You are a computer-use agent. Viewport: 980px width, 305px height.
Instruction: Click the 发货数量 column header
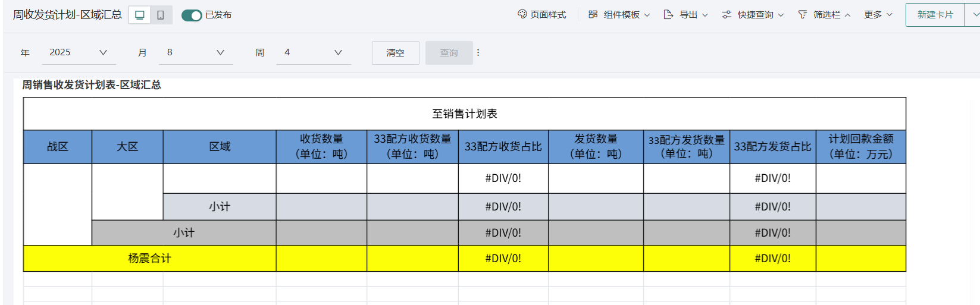point(596,147)
